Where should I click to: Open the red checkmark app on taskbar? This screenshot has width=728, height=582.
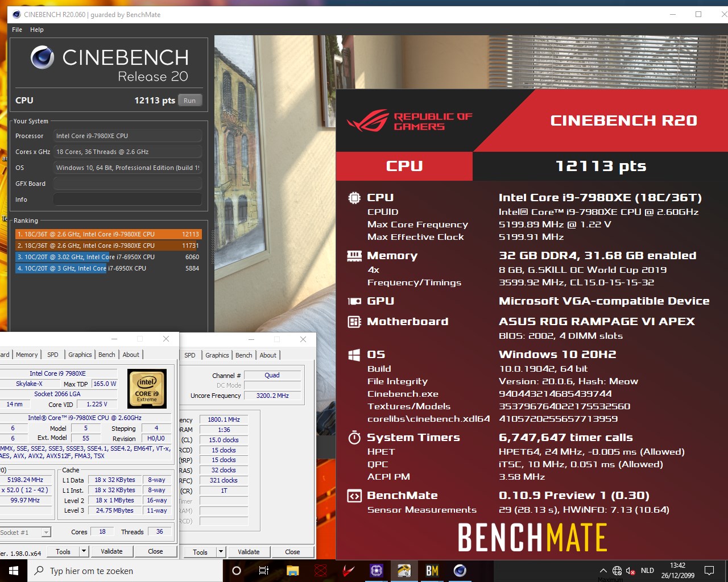(349, 571)
